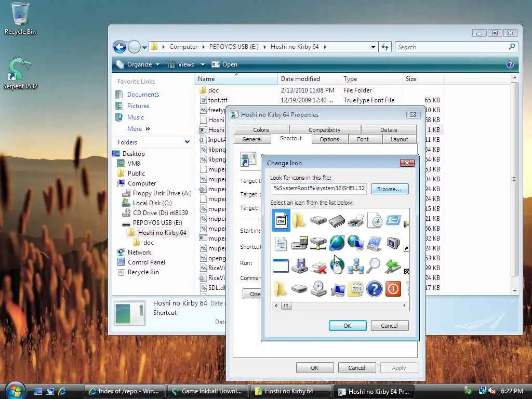Select the magnifying glass icon

pyautogui.click(x=374, y=265)
